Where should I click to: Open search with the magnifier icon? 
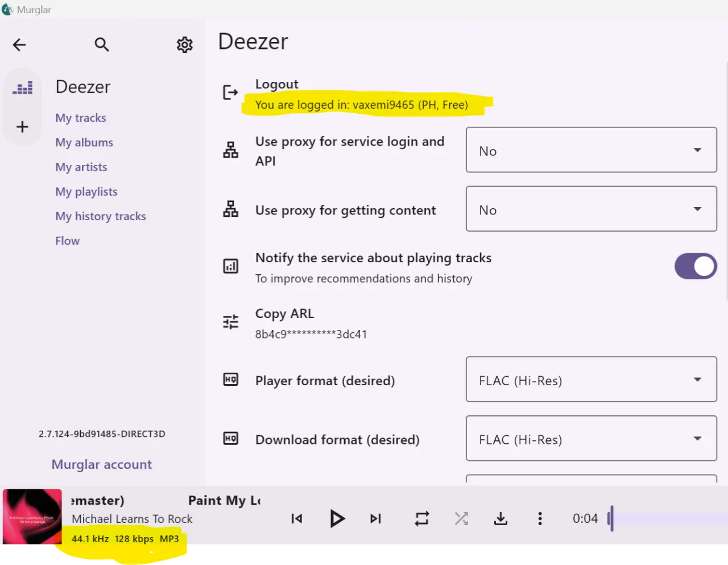102,44
